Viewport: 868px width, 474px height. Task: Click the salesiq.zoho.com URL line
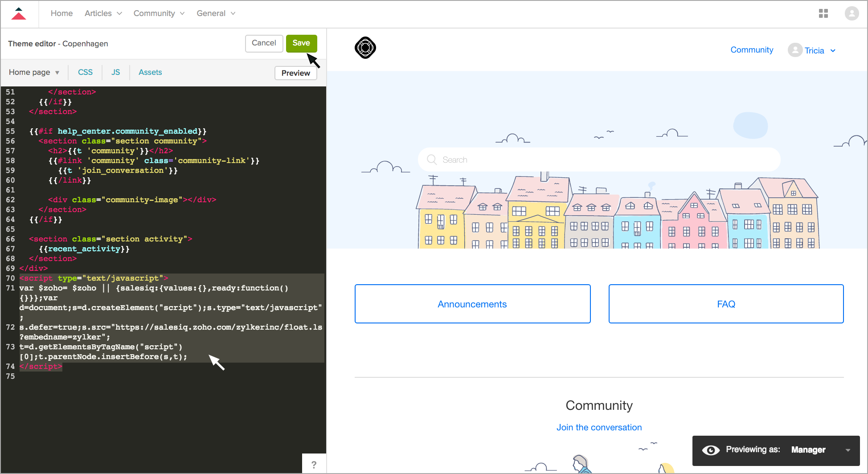tap(171, 332)
